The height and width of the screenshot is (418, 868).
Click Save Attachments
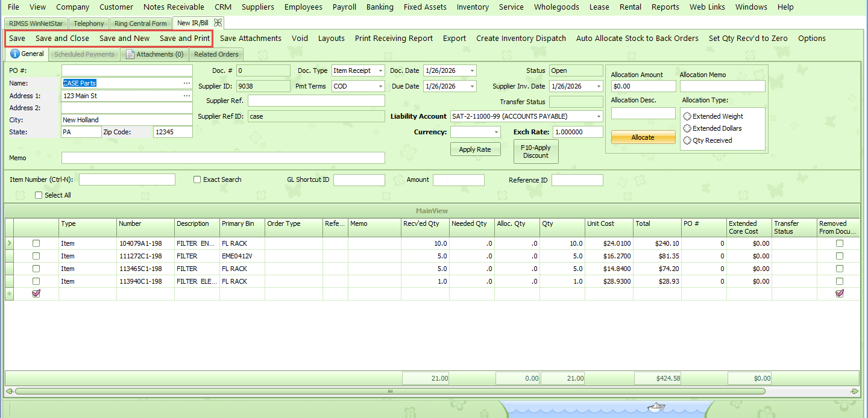pyautogui.click(x=251, y=38)
